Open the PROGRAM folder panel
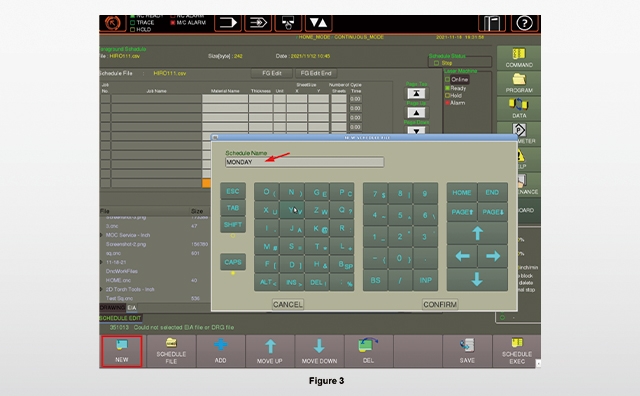The image size is (640, 396). (x=519, y=83)
